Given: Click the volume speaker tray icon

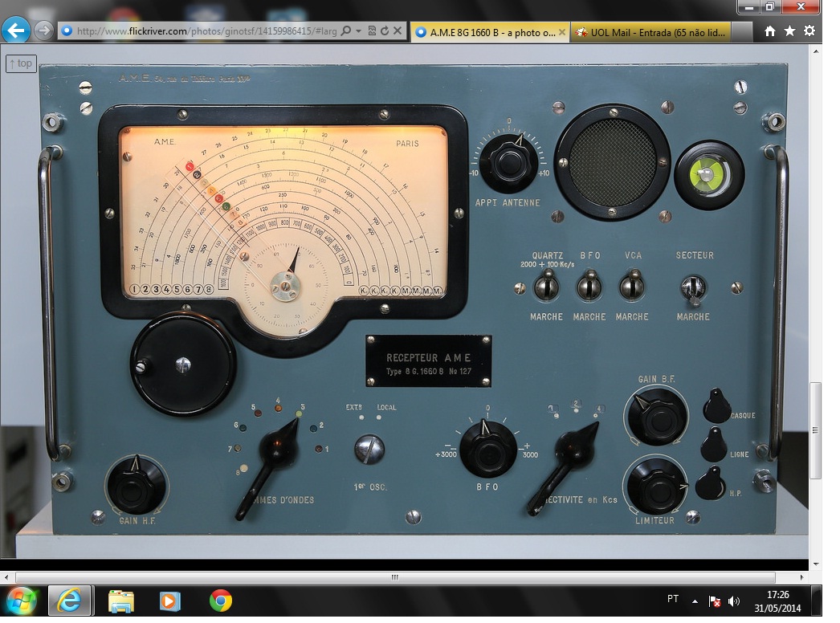Looking at the screenshot, I should (734, 601).
